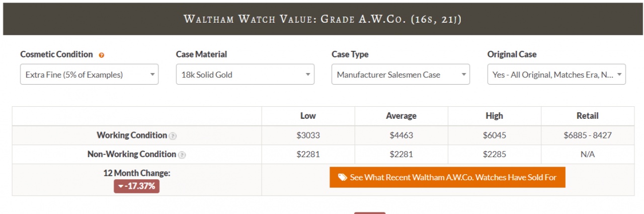Select the Low column header
This screenshot has width=644, height=214.
pyautogui.click(x=308, y=116)
